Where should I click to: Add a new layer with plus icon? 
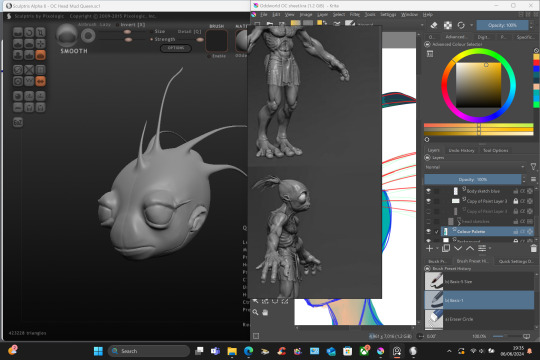click(429, 248)
